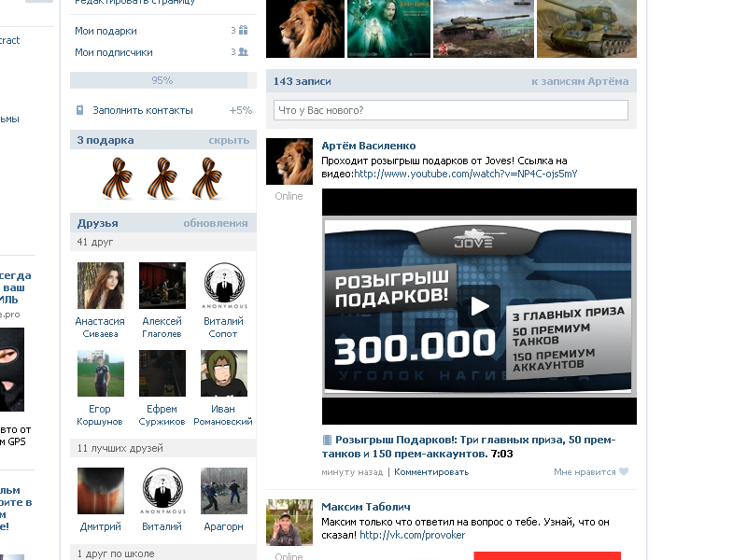Open the green tank drawing photo thumbnail
This screenshot has width=747, height=560.
point(586,29)
